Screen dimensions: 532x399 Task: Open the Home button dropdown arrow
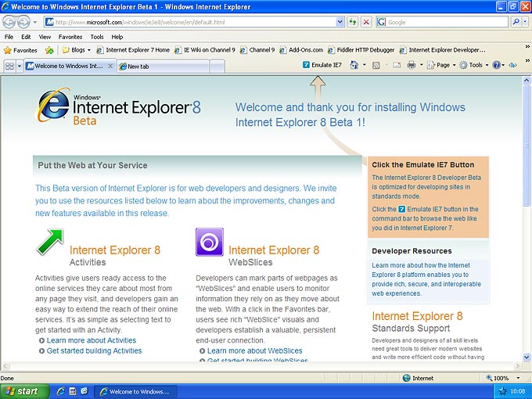(365, 65)
